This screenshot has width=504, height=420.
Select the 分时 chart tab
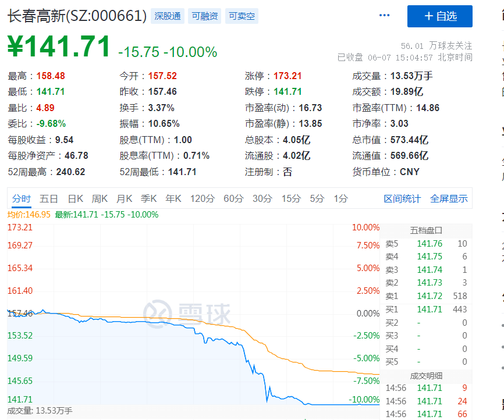[22, 198]
